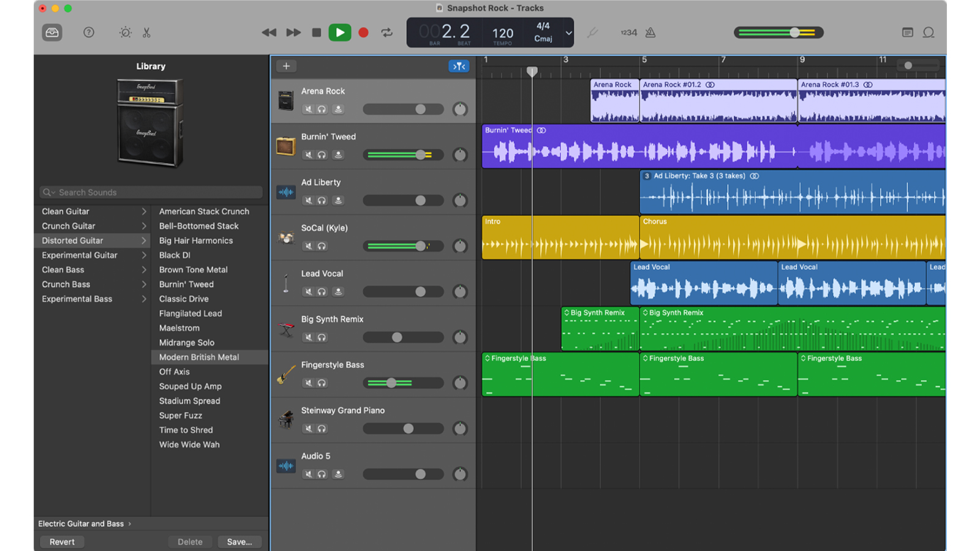Open the metronome toggle in the toolbar

coord(649,32)
